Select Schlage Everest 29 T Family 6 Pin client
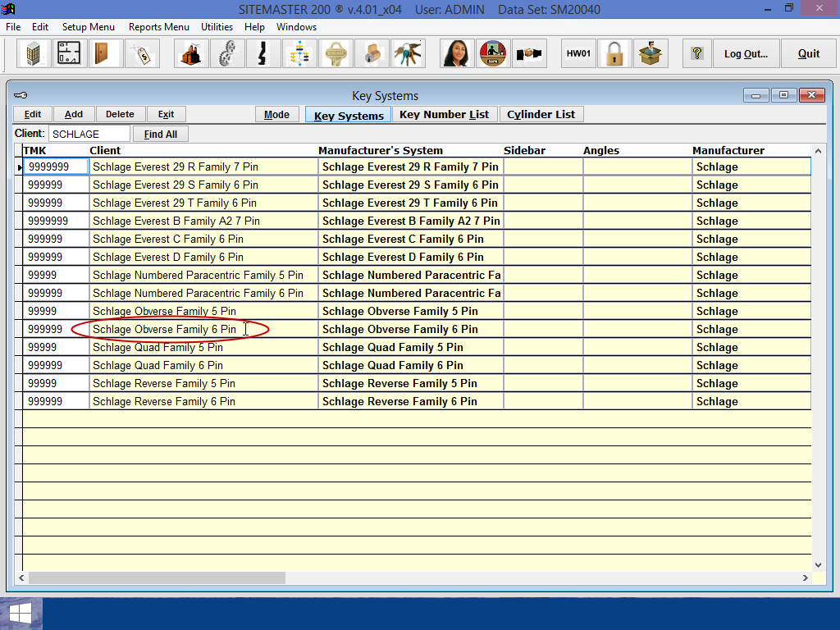The image size is (840, 630). tap(203, 203)
